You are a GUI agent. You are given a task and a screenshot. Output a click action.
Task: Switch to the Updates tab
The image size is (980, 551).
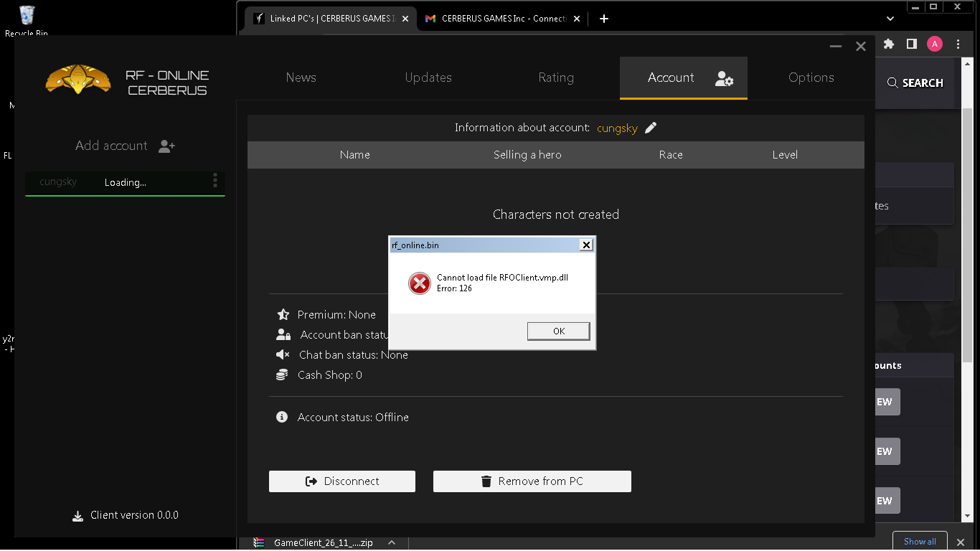[x=428, y=77]
